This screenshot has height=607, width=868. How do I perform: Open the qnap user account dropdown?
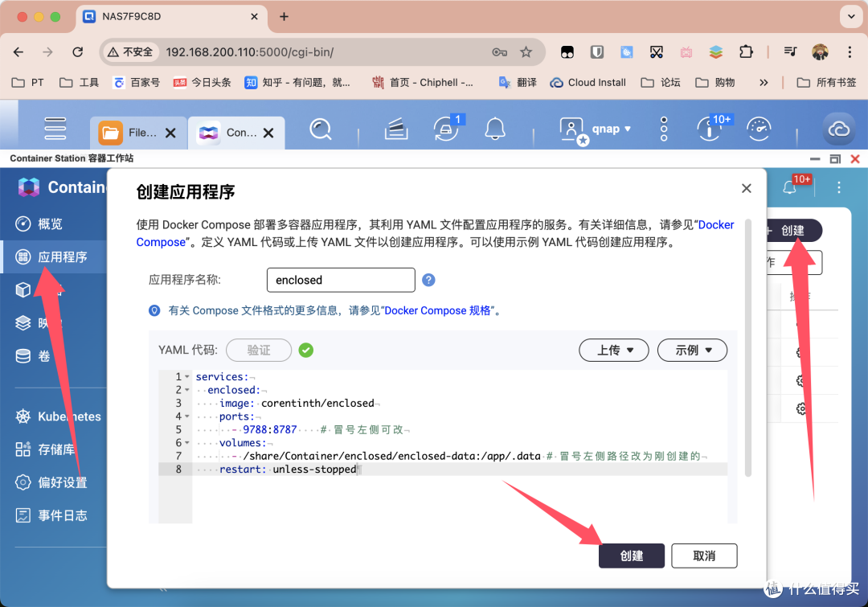coord(596,129)
